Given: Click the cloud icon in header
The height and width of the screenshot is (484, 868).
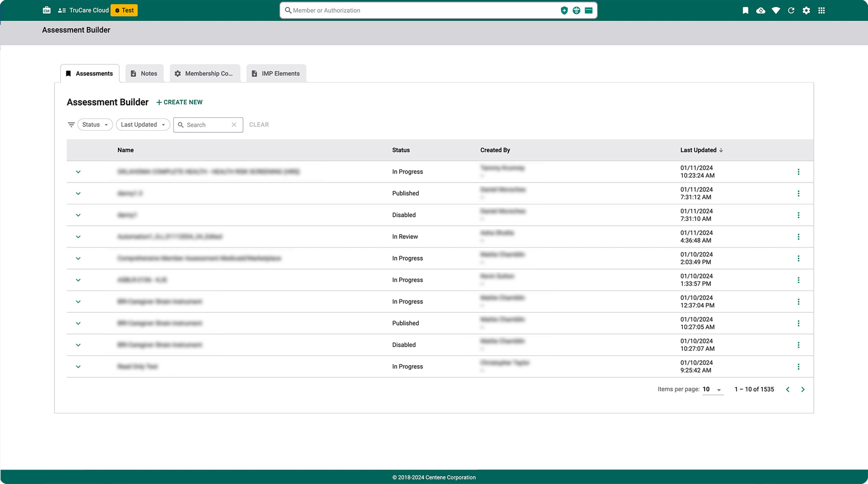Looking at the screenshot, I should [x=761, y=10].
